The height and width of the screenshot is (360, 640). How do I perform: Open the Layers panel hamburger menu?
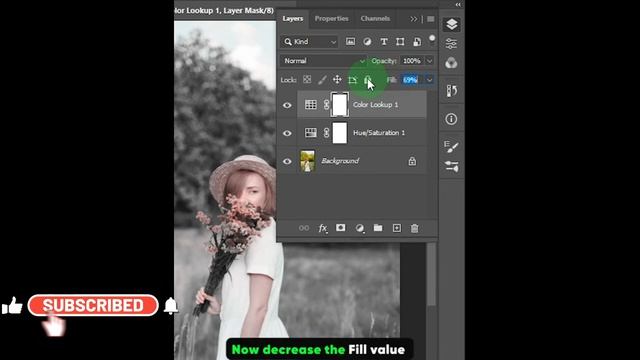coord(431,19)
